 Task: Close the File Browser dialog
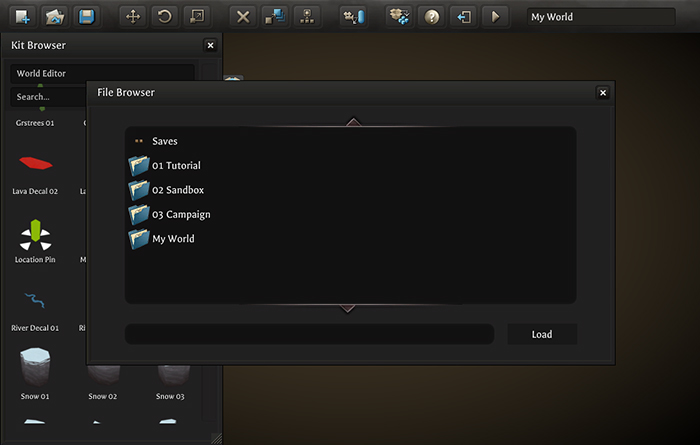coord(603,92)
